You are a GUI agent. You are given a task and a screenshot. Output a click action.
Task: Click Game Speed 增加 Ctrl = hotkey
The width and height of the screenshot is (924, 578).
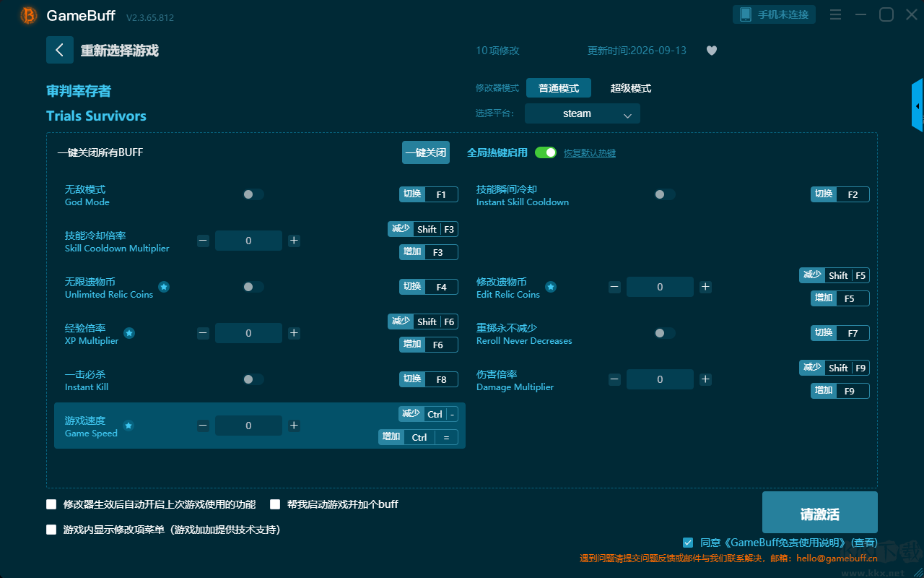(x=419, y=437)
